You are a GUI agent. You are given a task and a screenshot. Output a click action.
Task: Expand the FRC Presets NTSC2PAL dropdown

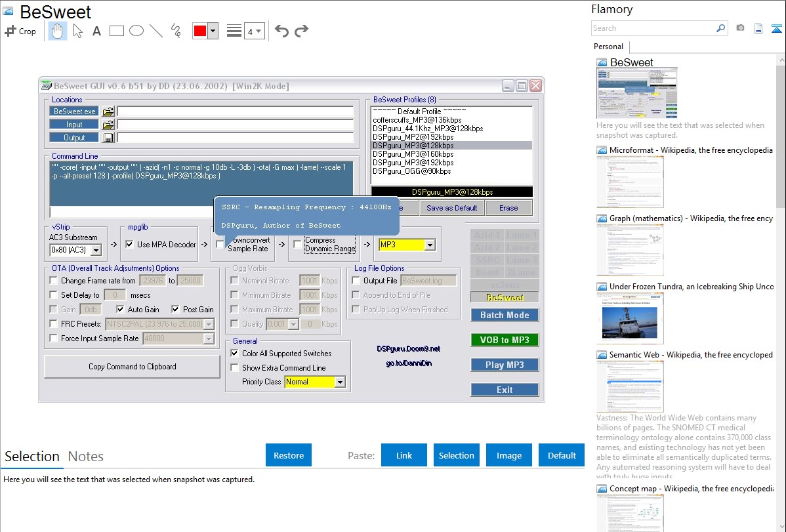point(209,325)
